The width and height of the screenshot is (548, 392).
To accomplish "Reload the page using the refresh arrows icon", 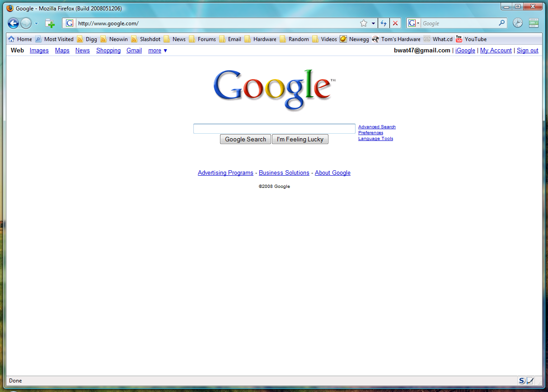I will click(384, 23).
